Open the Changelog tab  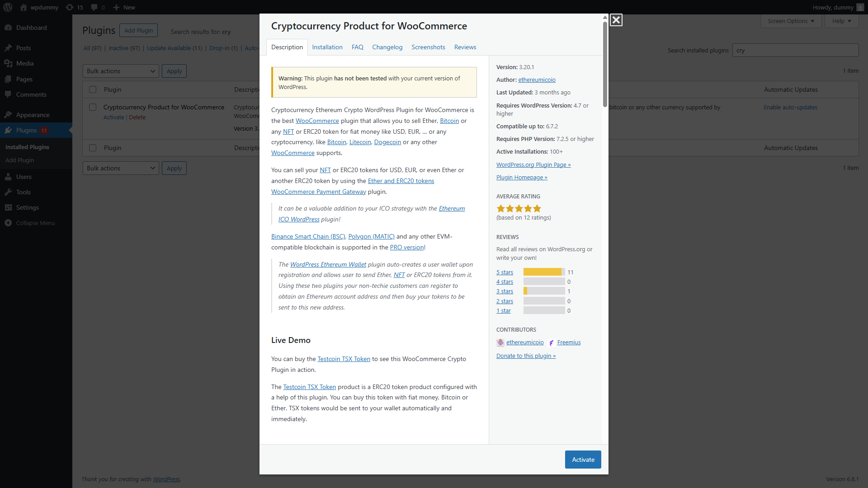point(387,47)
